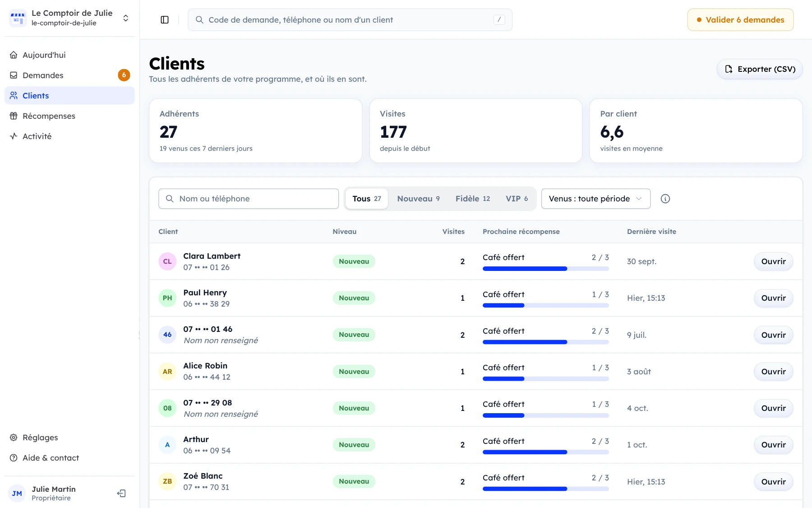Screen dimensions: 812x508
Task: Click the Nouveau badge in Zoé Blanc's row
Action: (x=354, y=481)
